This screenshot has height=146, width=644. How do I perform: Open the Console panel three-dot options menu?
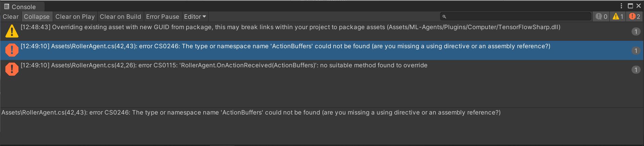click(621, 6)
